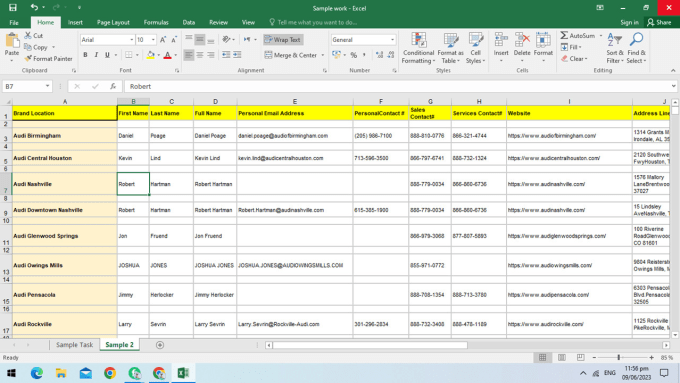
Task: Toggle Align Right
Action: click(210, 55)
